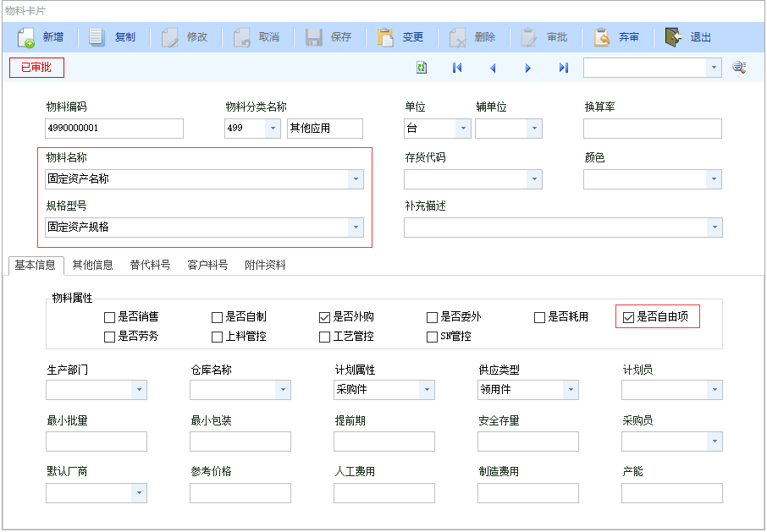Click the 修改 (edit) toolbar icon
This screenshot has width=767, height=532.
169,37
